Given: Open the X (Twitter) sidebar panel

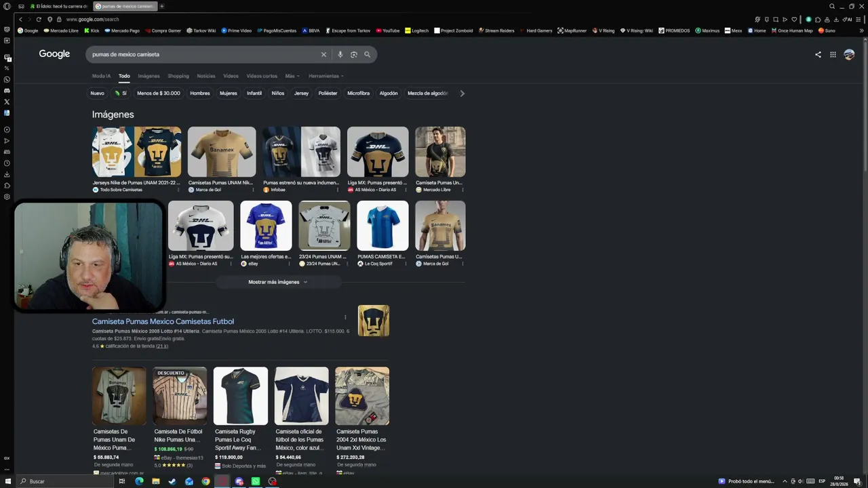Looking at the screenshot, I should (7, 102).
